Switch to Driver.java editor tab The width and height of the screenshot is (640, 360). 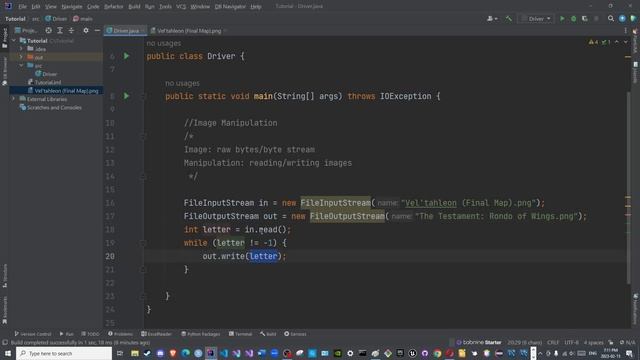coord(125,31)
